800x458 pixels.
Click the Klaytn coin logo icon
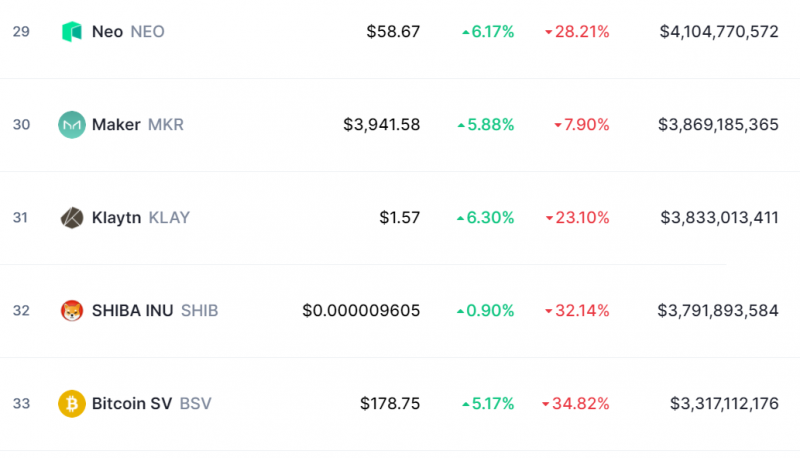point(71,218)
